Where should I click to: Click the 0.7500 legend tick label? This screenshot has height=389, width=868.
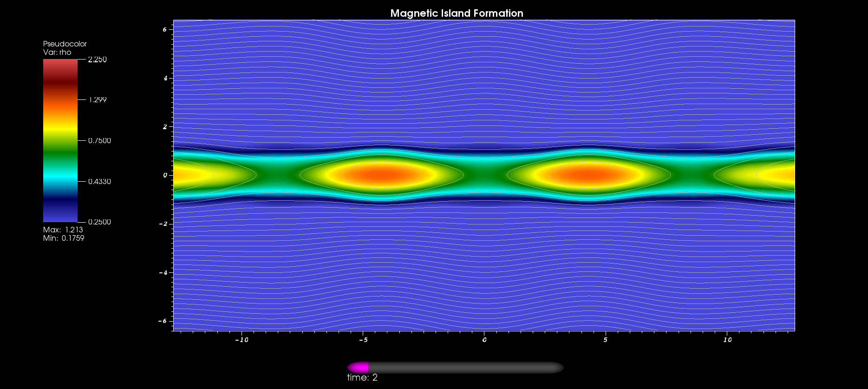(99, 140)
